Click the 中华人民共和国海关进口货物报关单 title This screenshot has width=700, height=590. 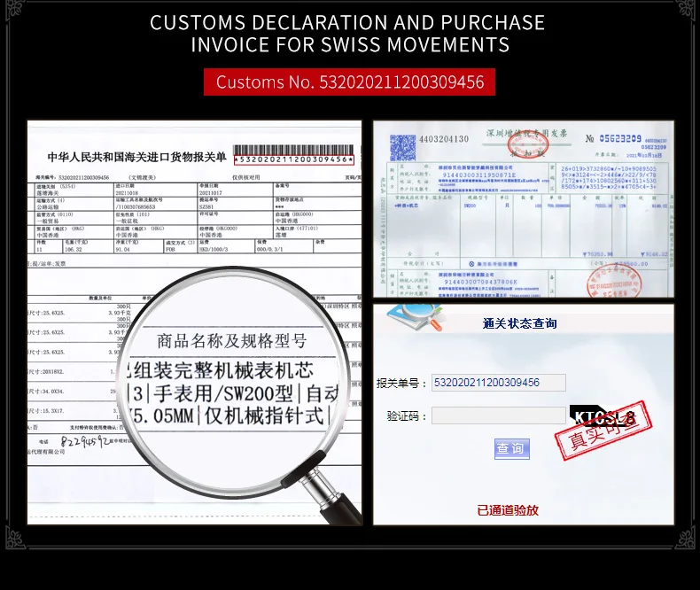click(x=136, y=157)
